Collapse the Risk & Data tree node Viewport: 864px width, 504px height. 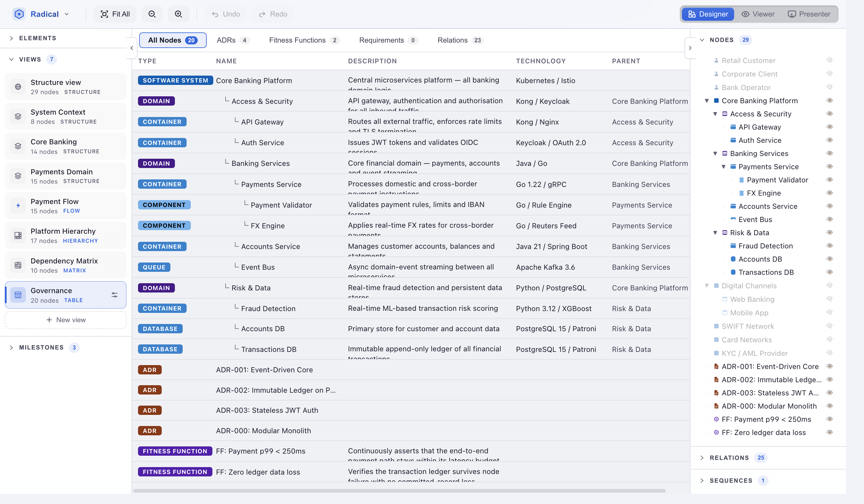coord(715,233)
